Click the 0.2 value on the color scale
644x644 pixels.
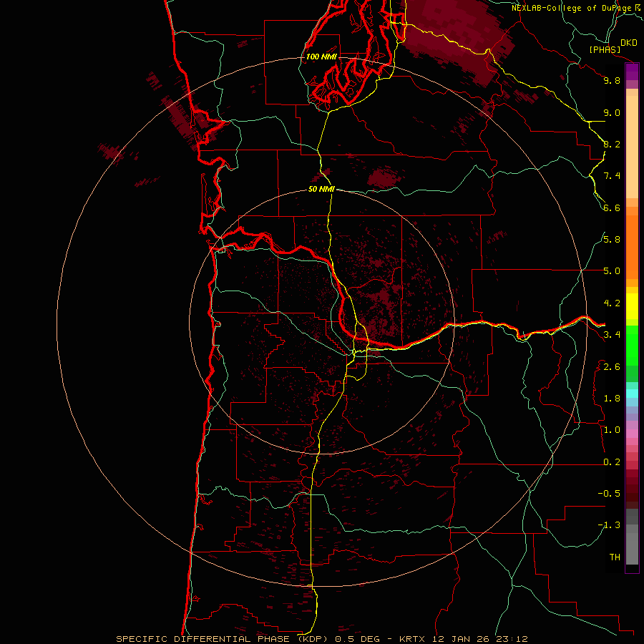612,462
